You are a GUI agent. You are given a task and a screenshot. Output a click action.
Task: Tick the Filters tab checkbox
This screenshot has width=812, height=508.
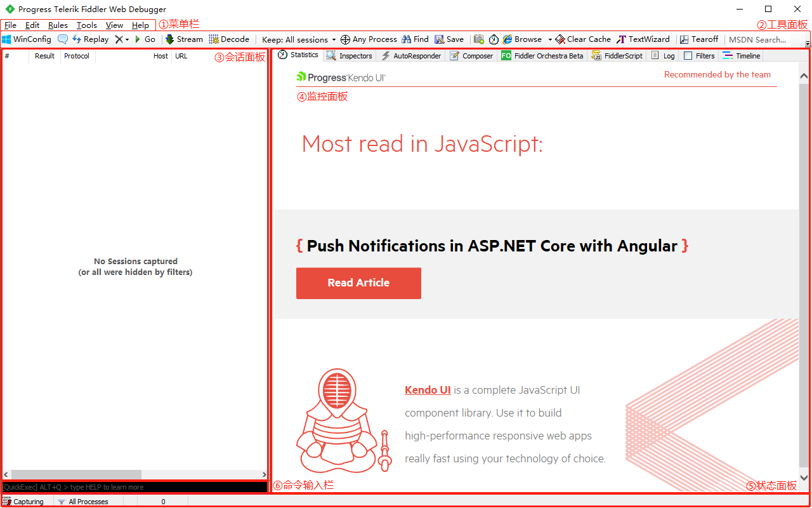pyautogui.click(x=688, y=56)
